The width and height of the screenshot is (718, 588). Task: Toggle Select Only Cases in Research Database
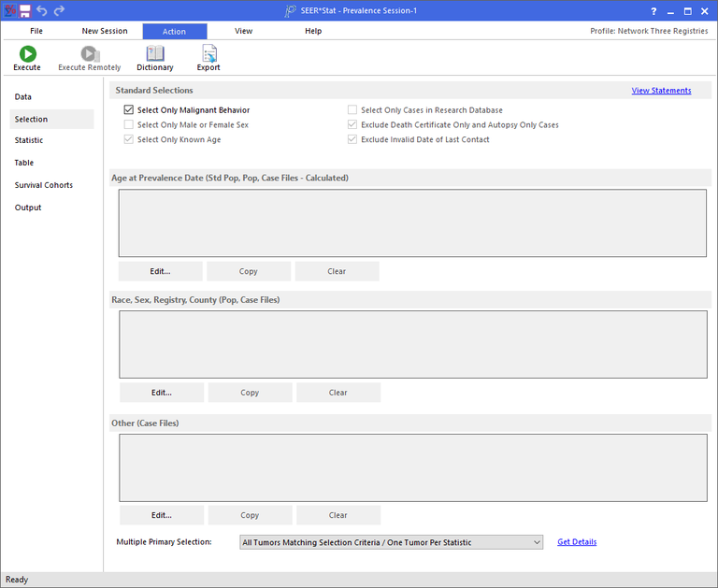[x=352, y=110]
